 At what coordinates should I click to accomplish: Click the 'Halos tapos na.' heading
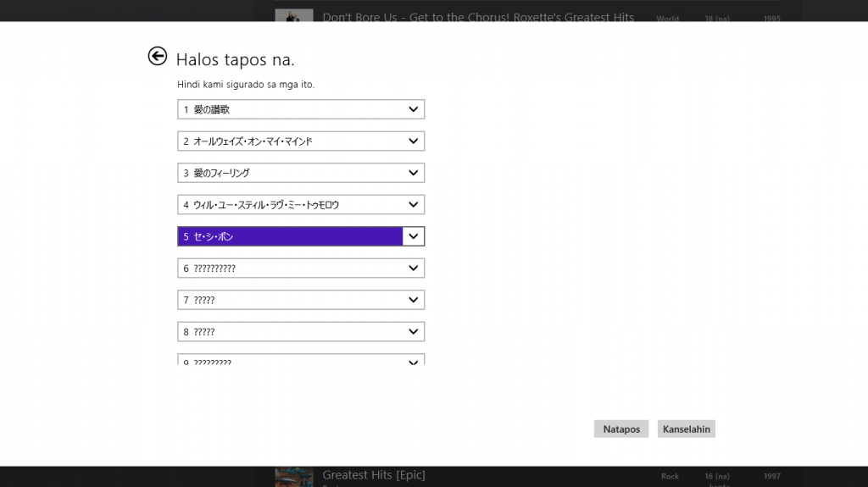(x=236, y=60)
